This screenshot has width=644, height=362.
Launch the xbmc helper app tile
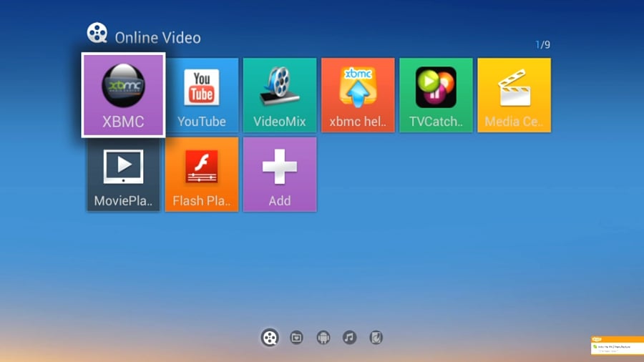358,94
